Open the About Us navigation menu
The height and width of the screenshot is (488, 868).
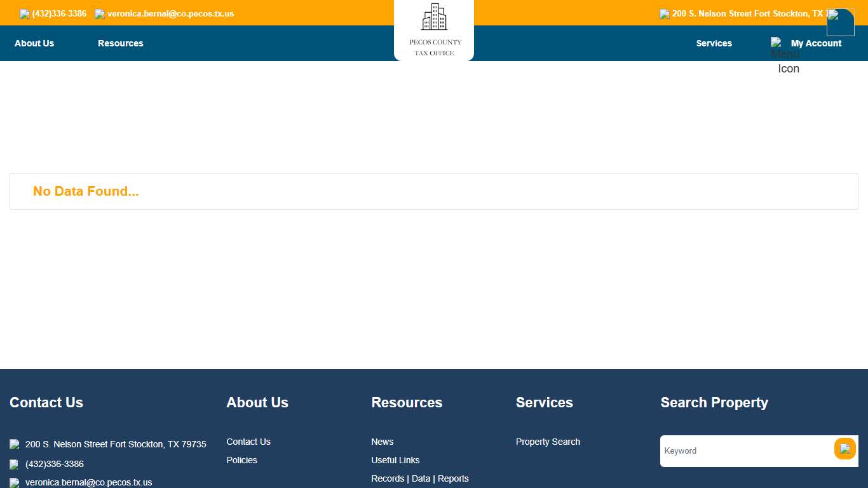[x=34, y=43]
